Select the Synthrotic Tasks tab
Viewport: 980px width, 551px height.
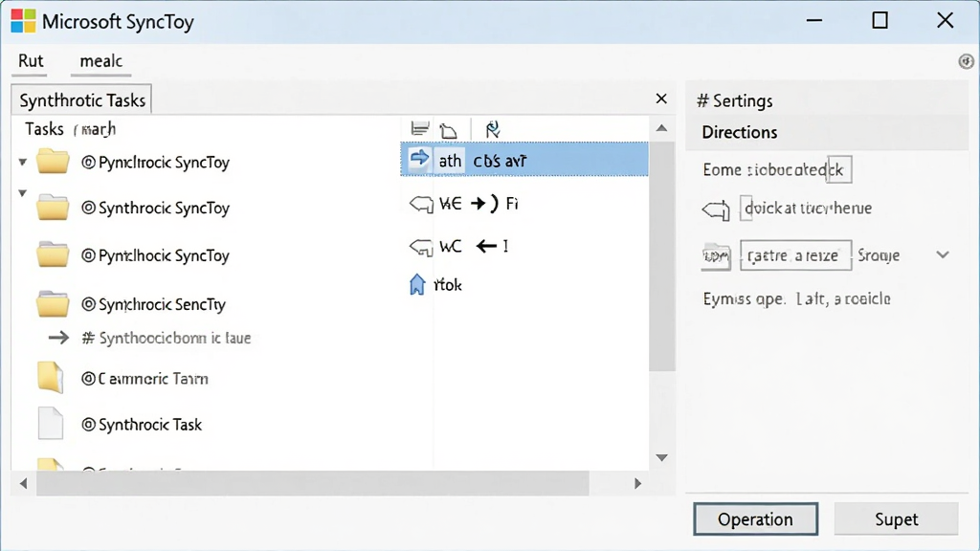click(x=82, y=99)
